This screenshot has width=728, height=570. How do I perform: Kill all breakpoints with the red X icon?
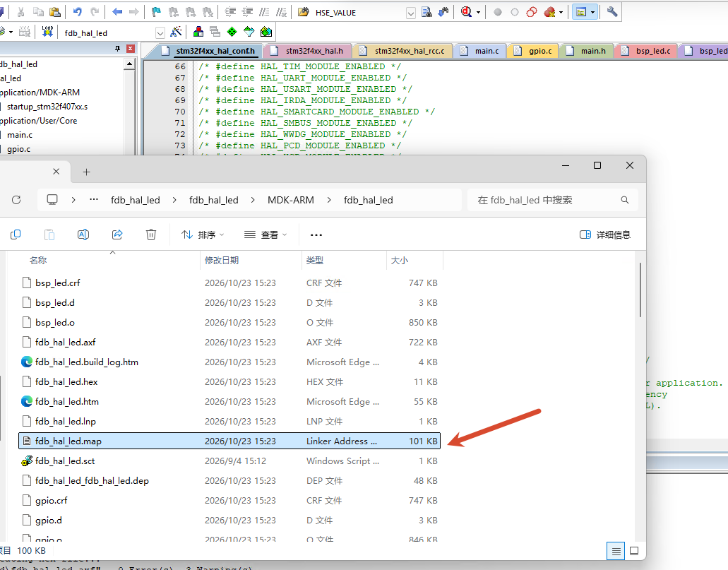coord(550,12)
